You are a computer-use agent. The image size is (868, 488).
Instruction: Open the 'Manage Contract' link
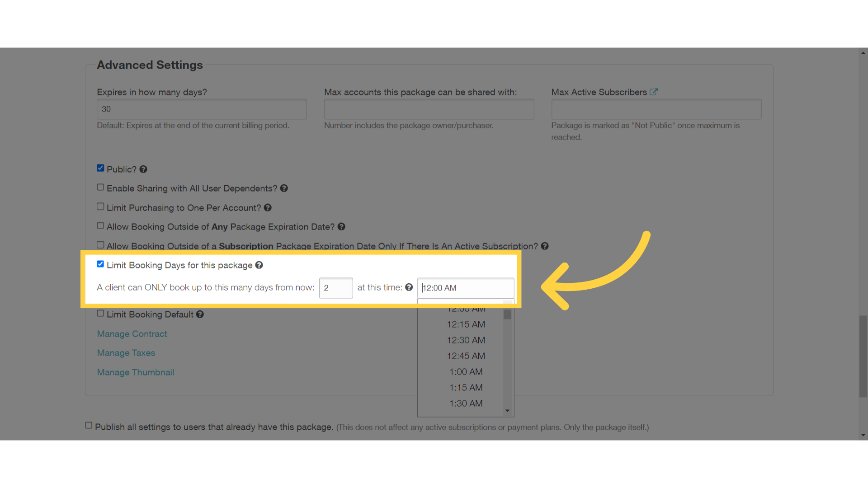pos(131,333)
